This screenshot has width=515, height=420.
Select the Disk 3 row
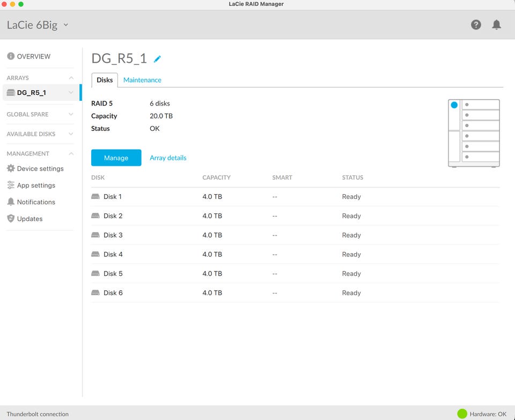(113, 235)
